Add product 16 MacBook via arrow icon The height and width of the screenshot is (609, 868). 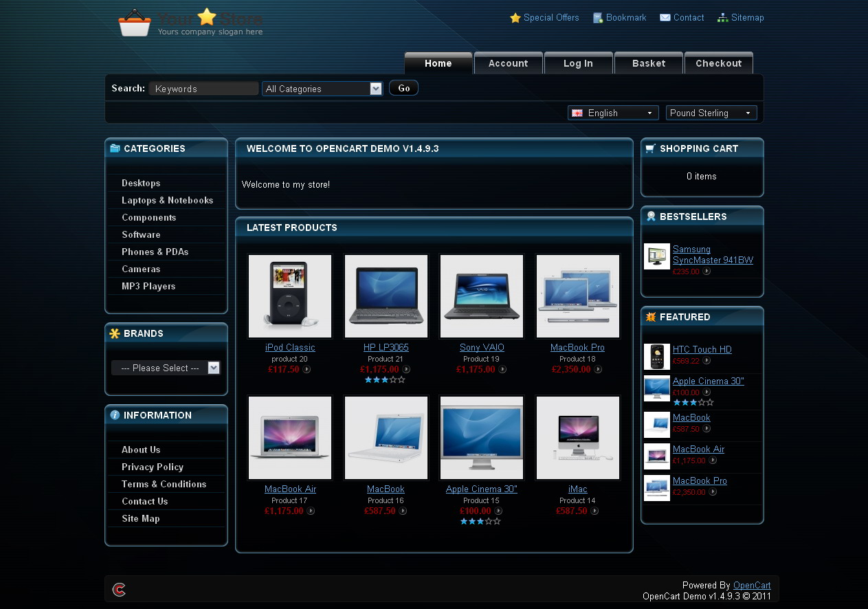click(x=403, y=511)
